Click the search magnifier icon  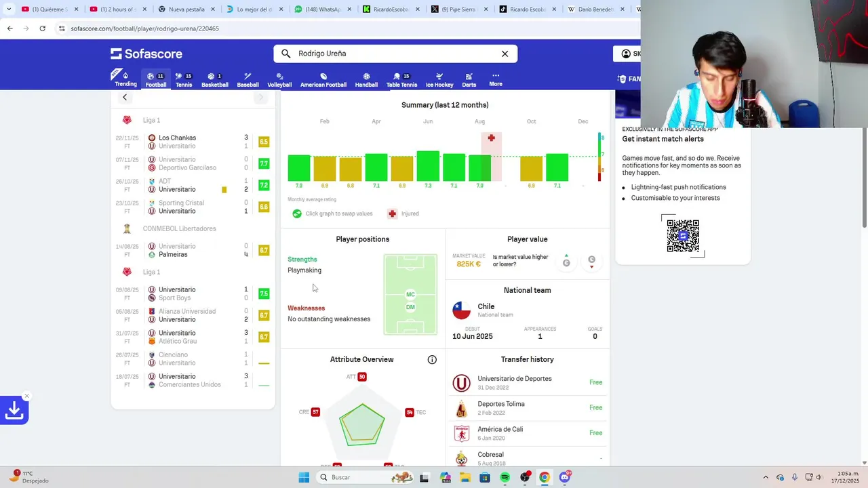click(285, 54)
